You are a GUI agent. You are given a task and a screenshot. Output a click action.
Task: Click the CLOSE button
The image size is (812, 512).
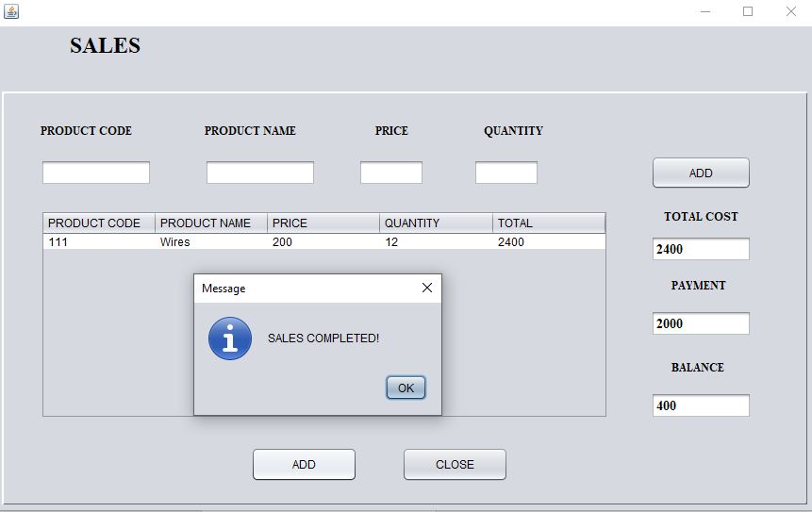click(455, 464)
